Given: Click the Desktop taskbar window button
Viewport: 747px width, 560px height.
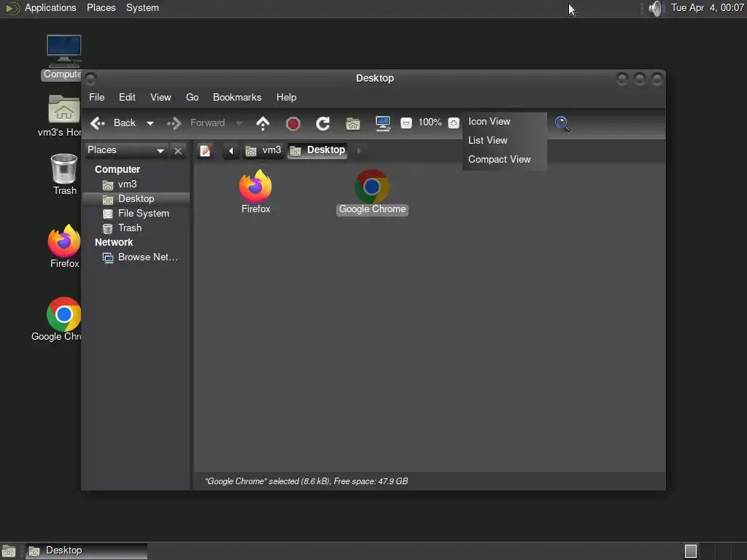Looking at the screenshot, I should point(86,551).
